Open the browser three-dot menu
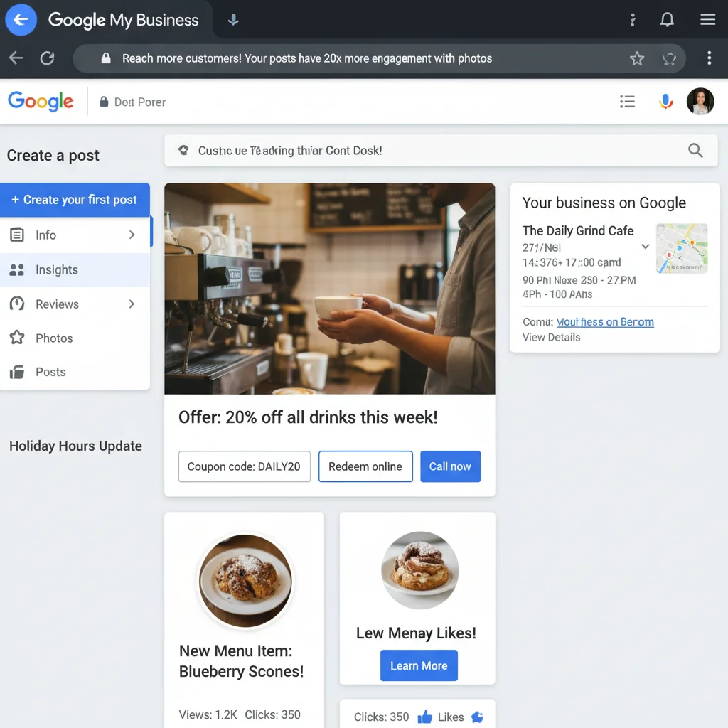The height and width of the screenshot is (728, 728). (709, 58)
